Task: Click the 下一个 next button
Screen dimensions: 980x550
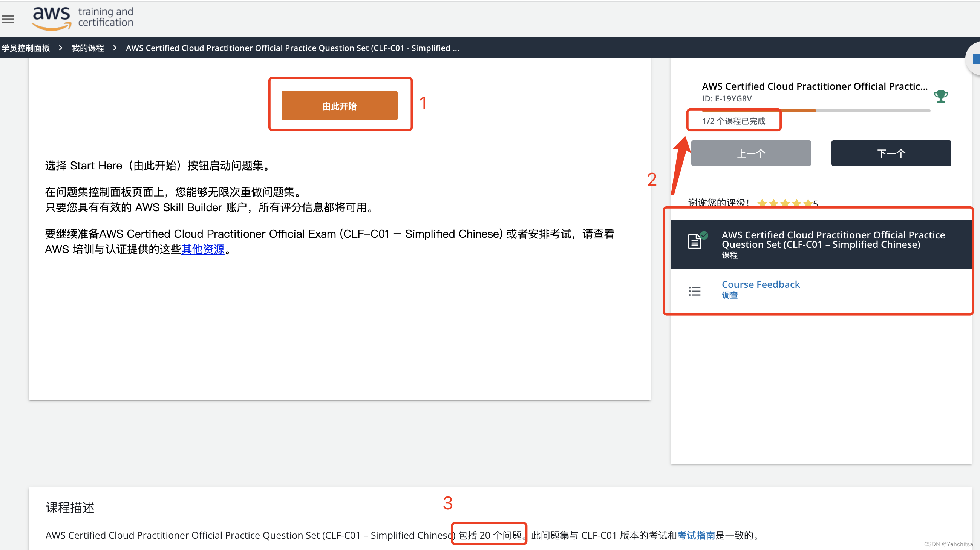Action: pyautogui.click(x=891, y=153)
